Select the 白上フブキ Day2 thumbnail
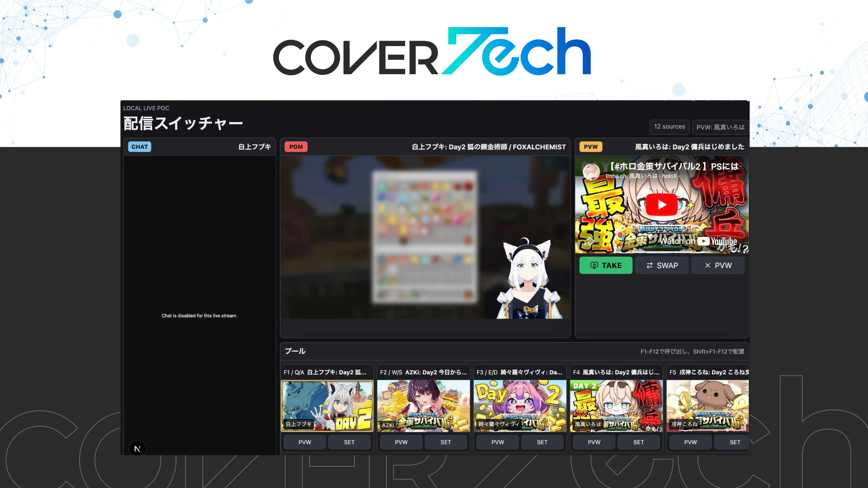Image resolution: width=868 pixels, height=488 pixels. pyautogui.click(x=327, y=406)
